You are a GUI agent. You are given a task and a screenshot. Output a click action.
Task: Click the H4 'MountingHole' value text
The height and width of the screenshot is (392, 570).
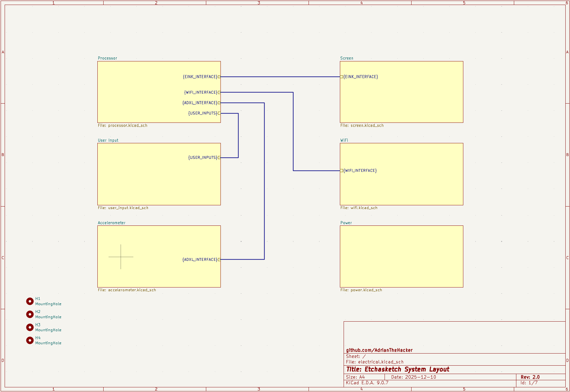click(48, 343)
